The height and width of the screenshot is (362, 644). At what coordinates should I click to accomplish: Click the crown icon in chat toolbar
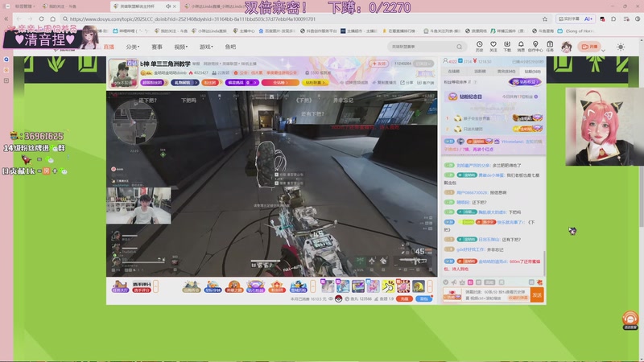click(462, 282)
